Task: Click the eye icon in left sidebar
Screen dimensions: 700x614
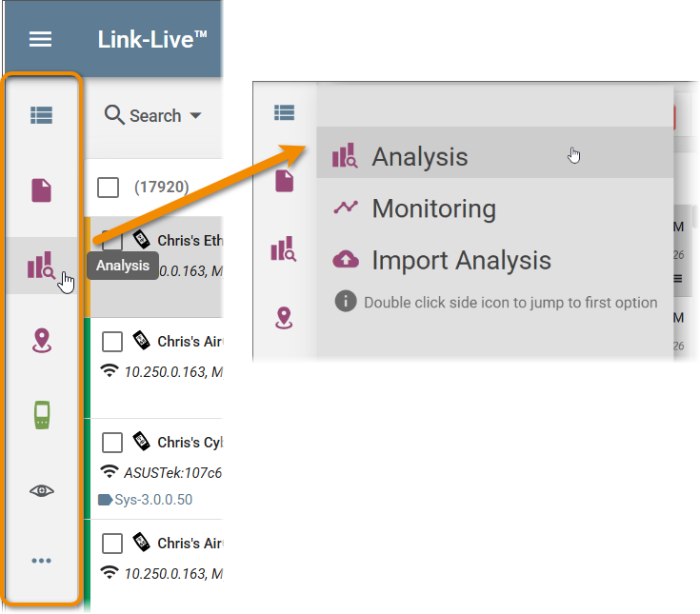Action: click(x=42, y=491)
